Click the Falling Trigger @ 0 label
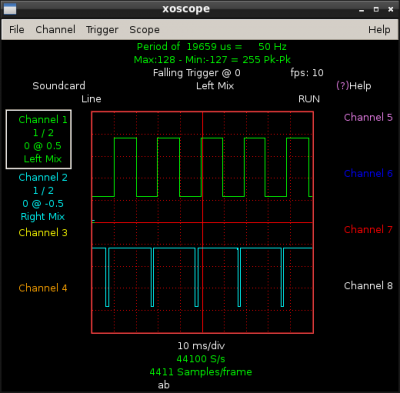 coord(197,73)
